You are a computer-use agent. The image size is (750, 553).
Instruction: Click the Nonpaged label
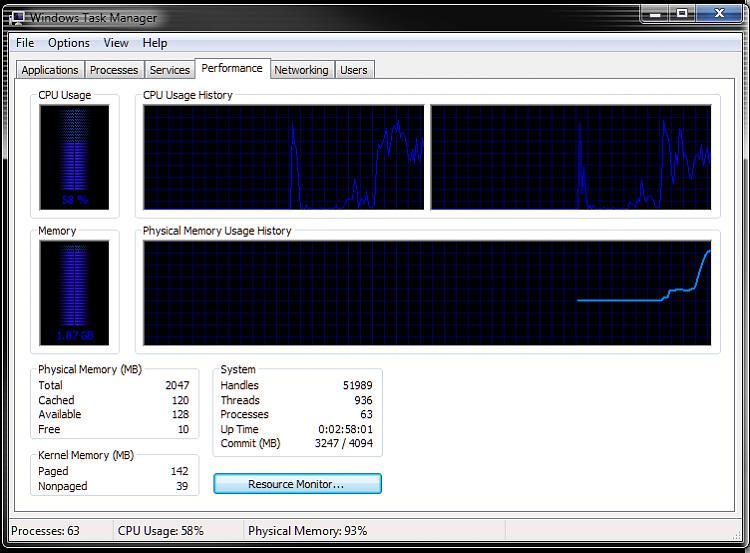click(x=63, y=486)
